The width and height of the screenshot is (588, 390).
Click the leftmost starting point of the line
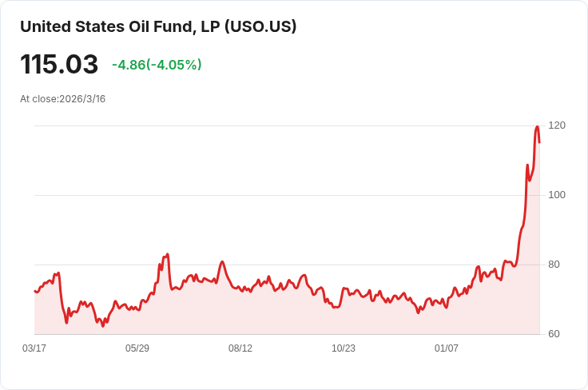[34, 291]
